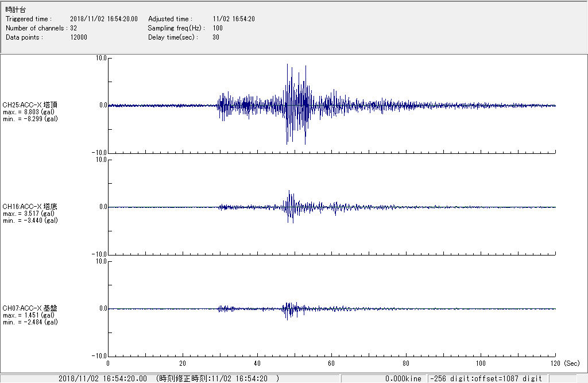Click the largest peak in CH25 waveform
The width and height of the screenshot is (588, 383).
(x=287, y=66)
